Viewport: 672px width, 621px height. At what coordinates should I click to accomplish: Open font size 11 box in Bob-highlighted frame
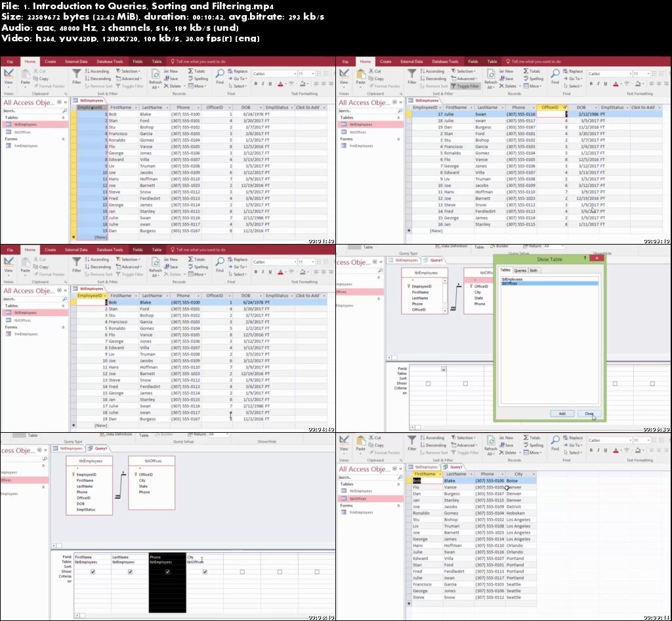[306, 262]
